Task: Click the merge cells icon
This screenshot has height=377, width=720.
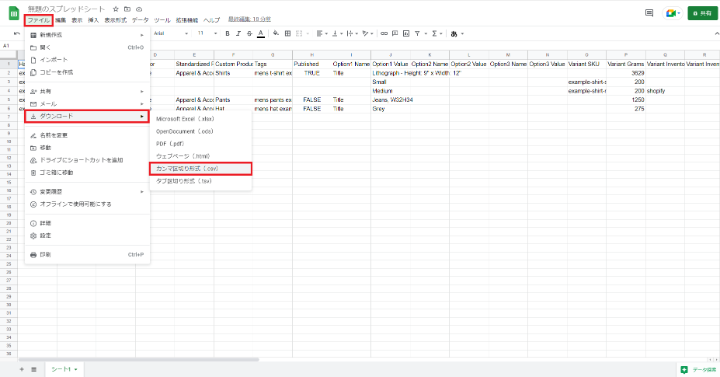Action: [299, 34]
